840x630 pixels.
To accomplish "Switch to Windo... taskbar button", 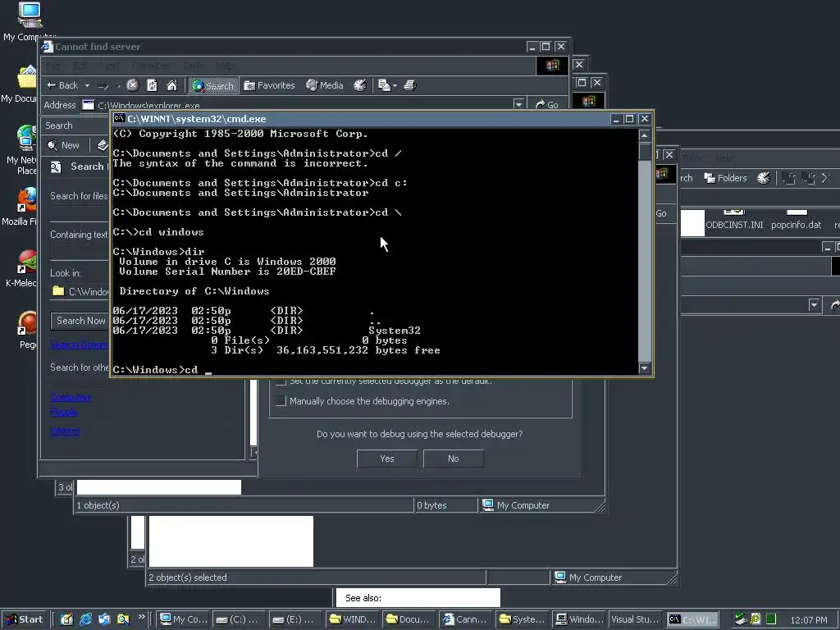I will (578, 619).
